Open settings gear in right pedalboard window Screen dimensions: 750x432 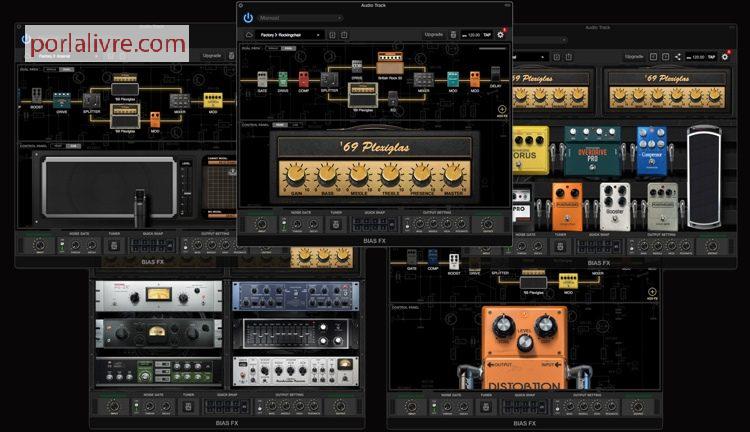(x=725, y=56)
